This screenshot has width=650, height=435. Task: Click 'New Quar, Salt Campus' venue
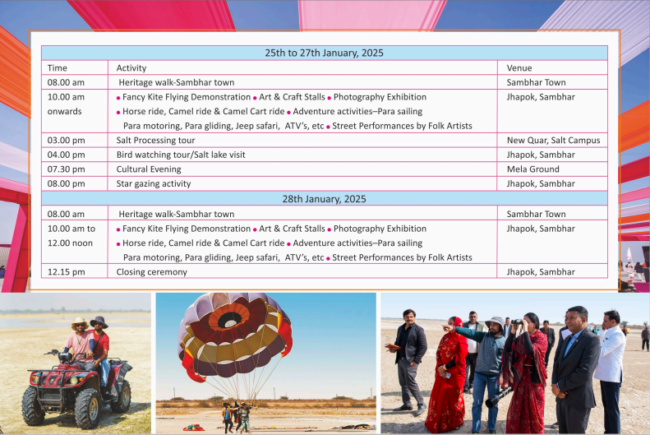[x=553, y=140]
